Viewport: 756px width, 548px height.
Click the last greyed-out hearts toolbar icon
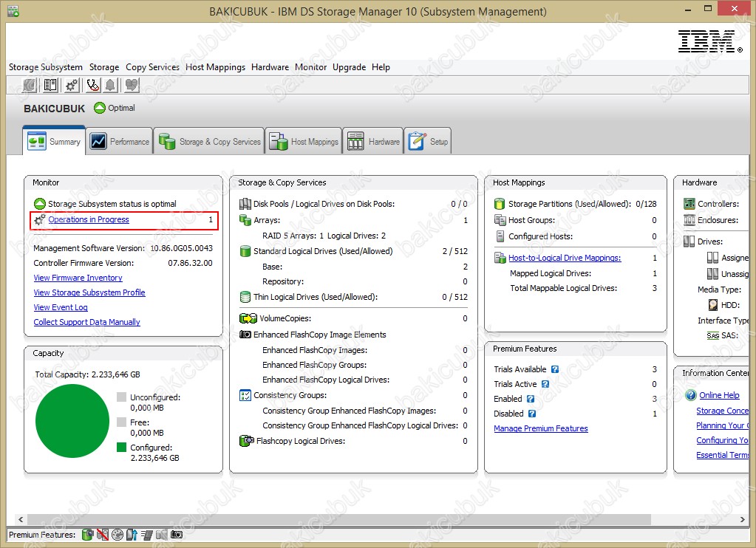(131, 86)
